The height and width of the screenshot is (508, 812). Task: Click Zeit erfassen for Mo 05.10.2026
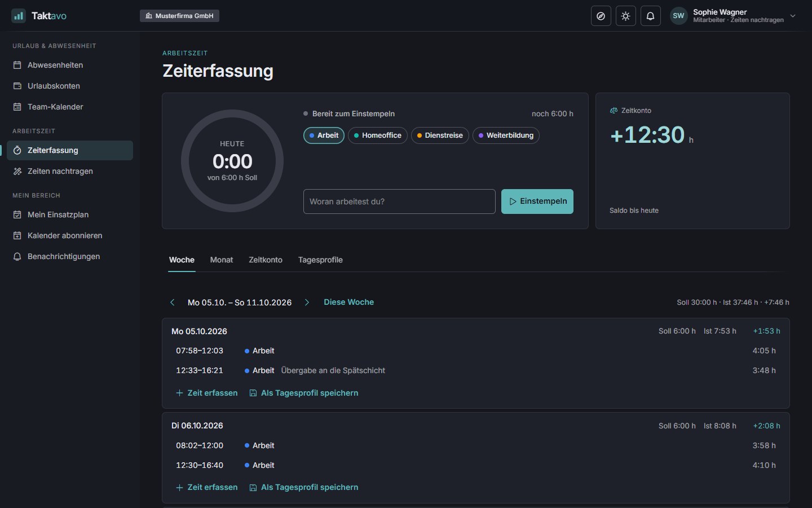pyautogui.click(x=207, y=393)
